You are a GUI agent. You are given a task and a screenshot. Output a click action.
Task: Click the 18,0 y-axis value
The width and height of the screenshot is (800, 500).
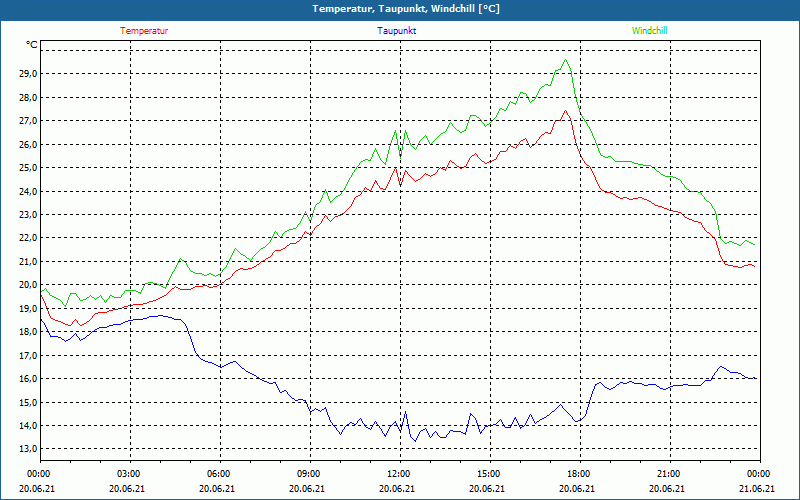coord(29,332)
